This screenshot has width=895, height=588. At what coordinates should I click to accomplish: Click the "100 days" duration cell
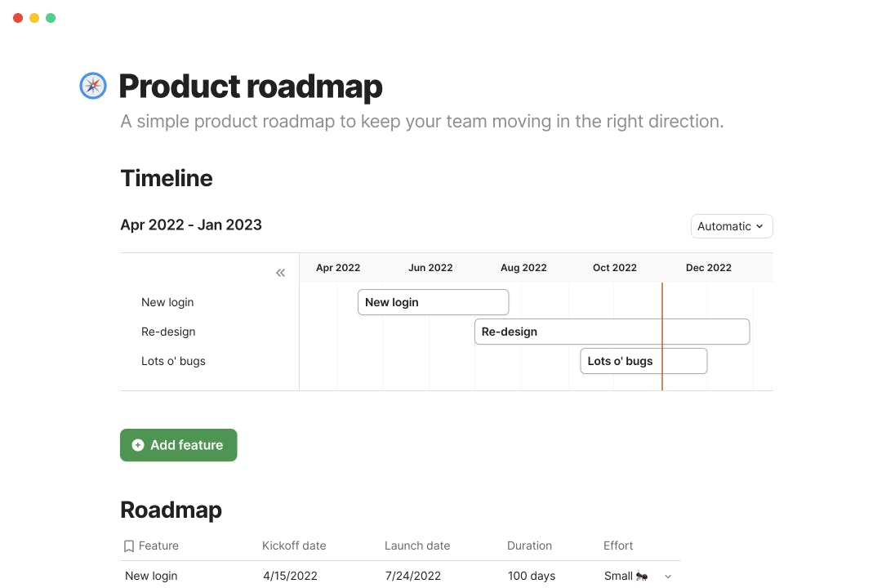coord(532,576)
